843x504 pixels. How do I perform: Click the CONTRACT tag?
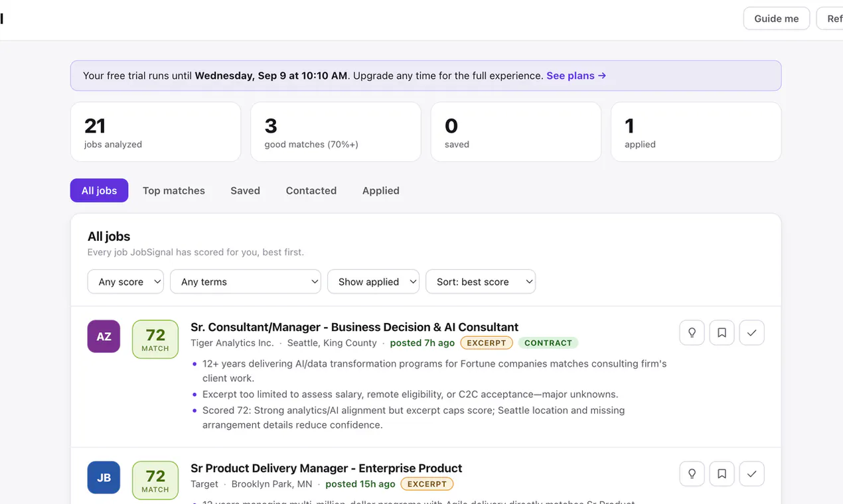548,343
